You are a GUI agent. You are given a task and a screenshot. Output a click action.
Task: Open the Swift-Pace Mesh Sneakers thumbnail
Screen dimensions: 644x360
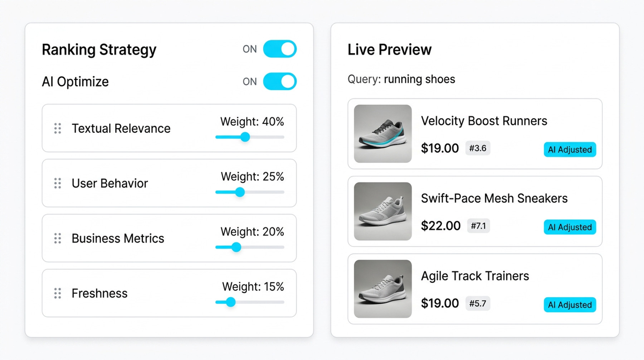(382, 211)
